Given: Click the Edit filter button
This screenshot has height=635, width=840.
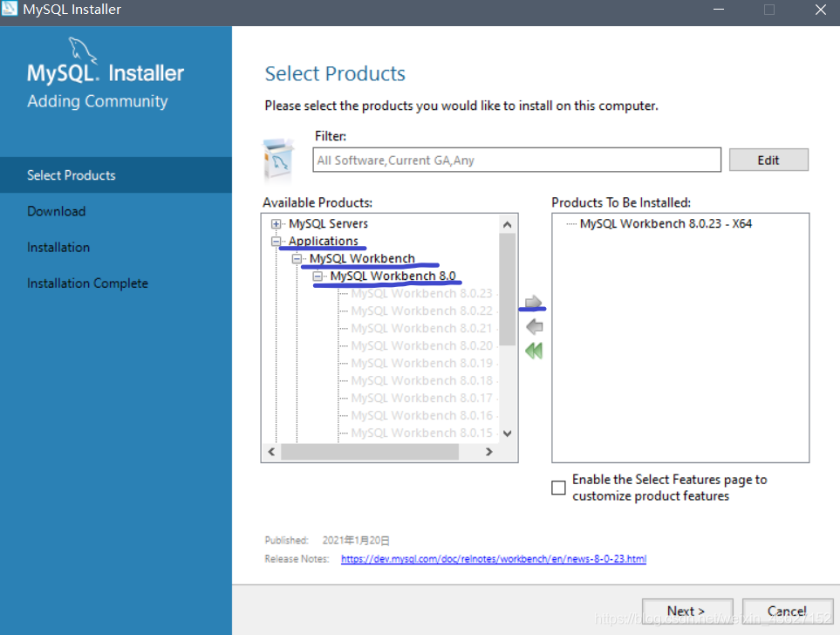Looking at the screenshot, I should tap(768, 160).
